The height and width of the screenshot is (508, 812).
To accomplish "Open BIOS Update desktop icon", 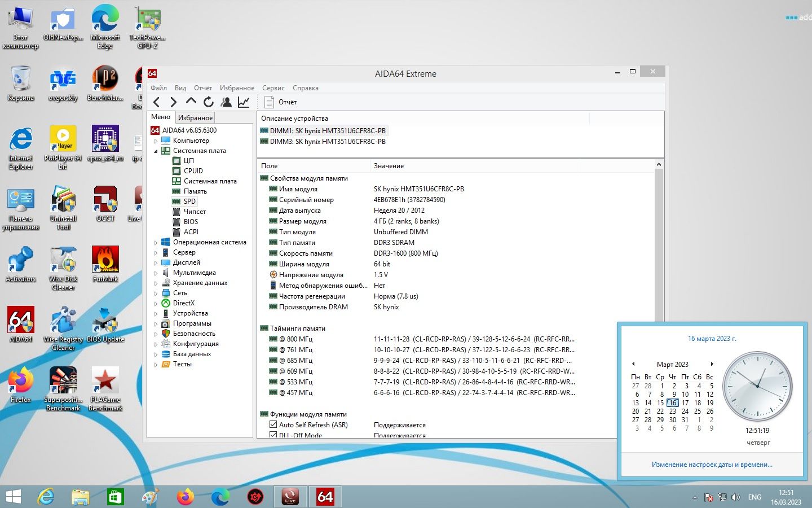I will click(105, 325).
